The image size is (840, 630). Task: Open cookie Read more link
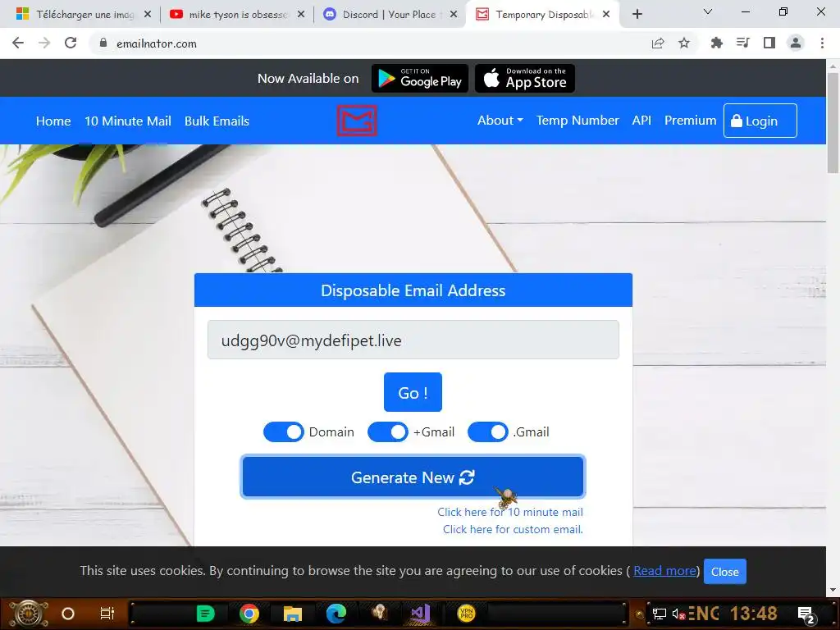point(664,571)
